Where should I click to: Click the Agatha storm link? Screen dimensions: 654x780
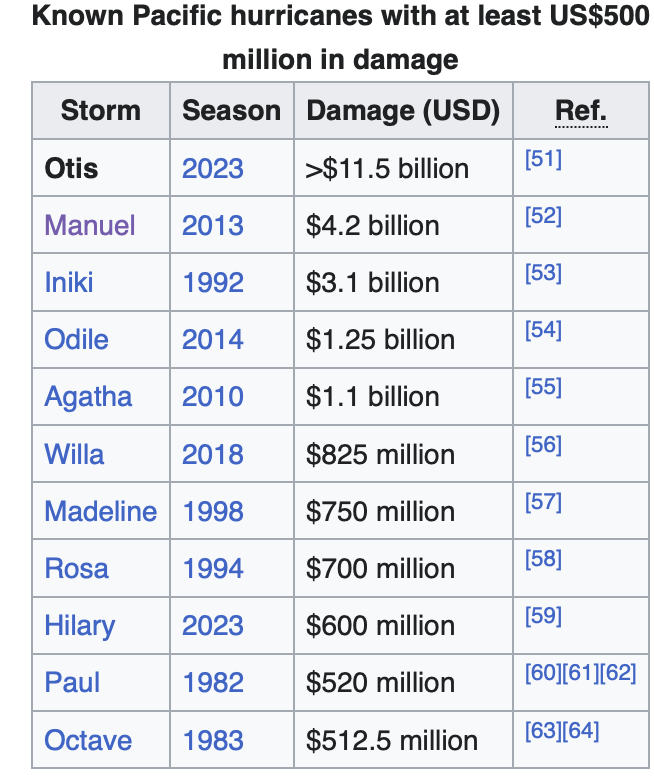point(88,397)
